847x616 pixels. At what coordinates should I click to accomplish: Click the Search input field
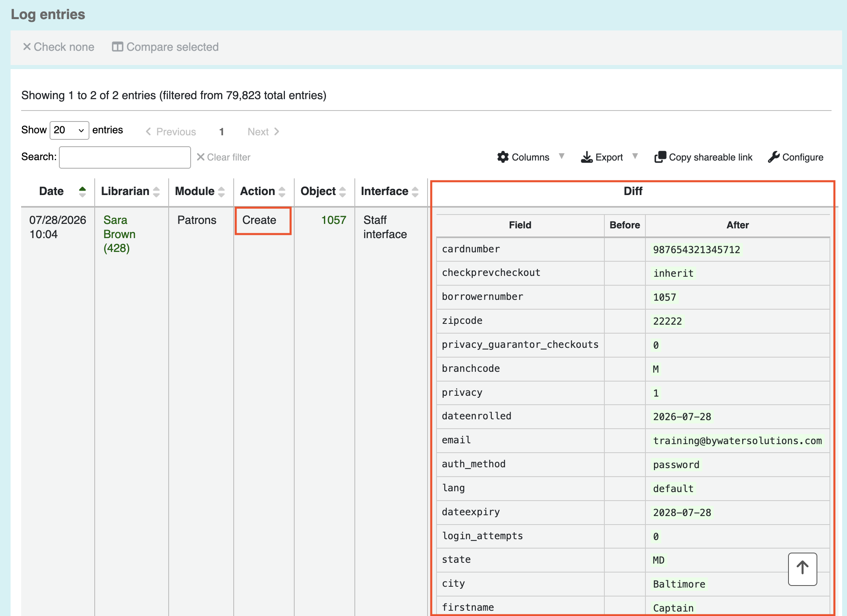125,157
